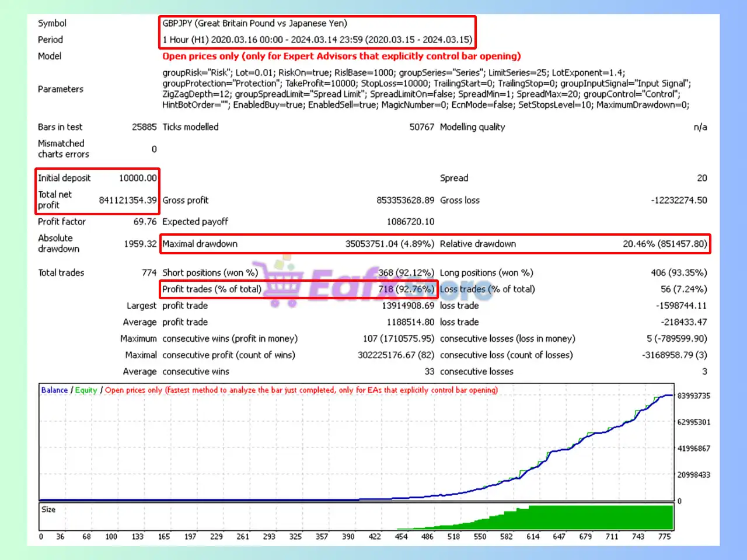This screenshot has height=560, width=747.
Task: Click the Relative drawdown percentage value
Action: point(665,244)
